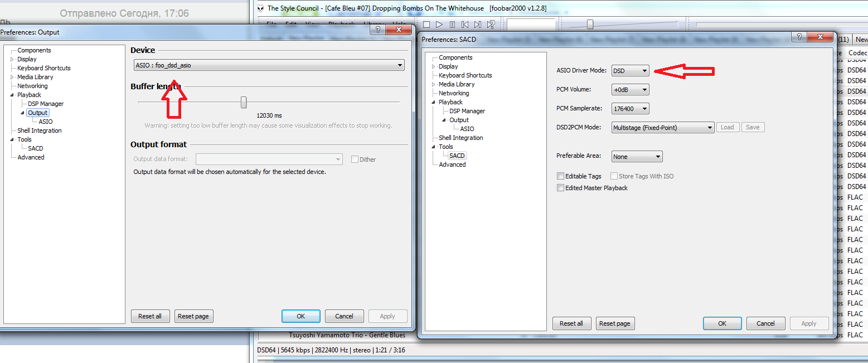The height and width of the screenshot is (363, 868).
Task: Expand Media Library node in SACD preferences tree
Action: pos(433,84)
